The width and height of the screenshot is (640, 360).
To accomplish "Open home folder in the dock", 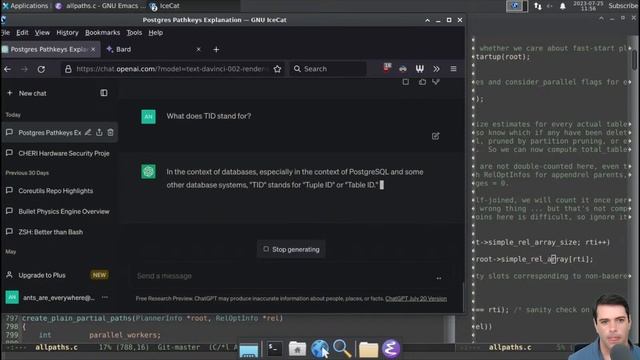I will pyautogui.click(x=297, y=349).
